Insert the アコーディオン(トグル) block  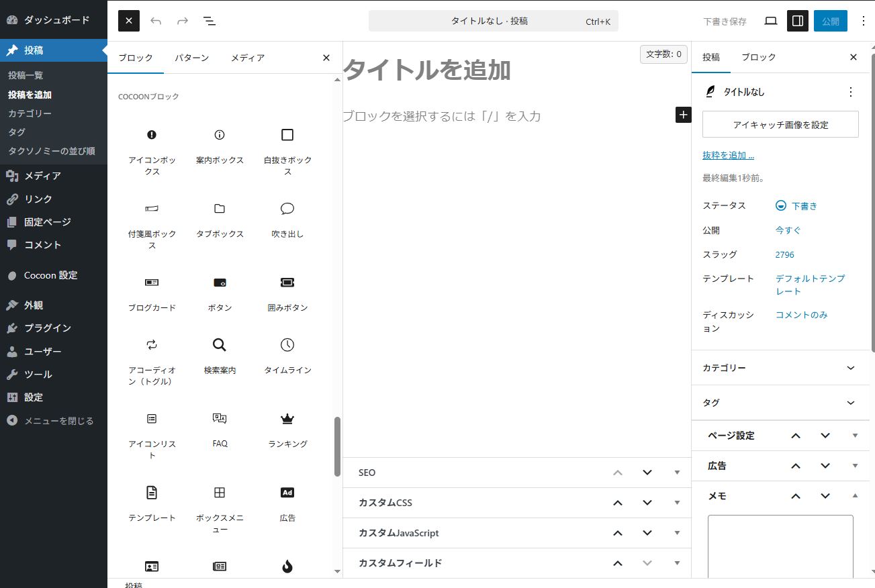click(152, 361)
